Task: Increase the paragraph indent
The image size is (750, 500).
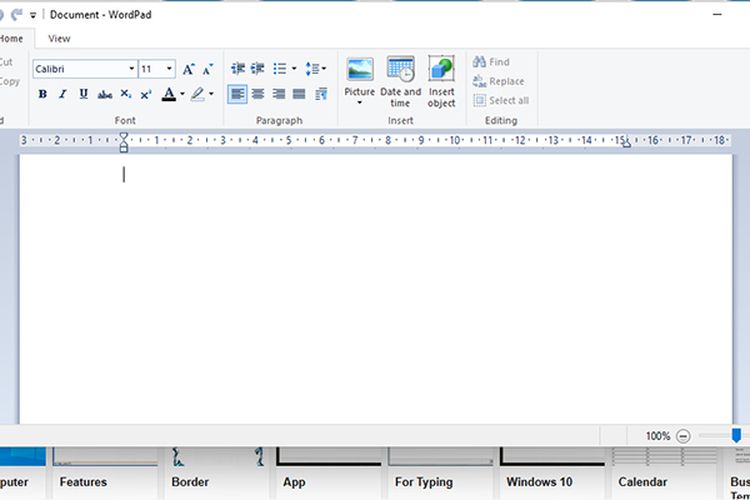Action: click(258, 68)
